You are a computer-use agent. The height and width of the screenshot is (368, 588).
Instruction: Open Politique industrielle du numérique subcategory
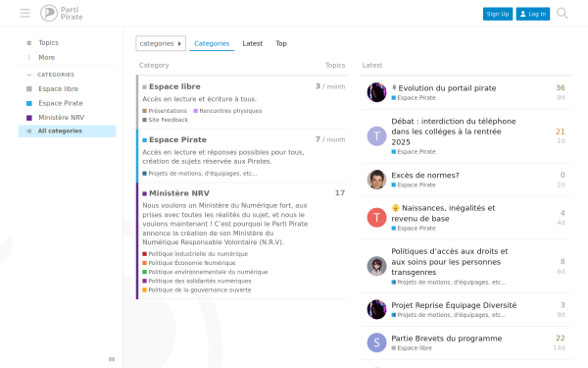click(x=195, y=254)
